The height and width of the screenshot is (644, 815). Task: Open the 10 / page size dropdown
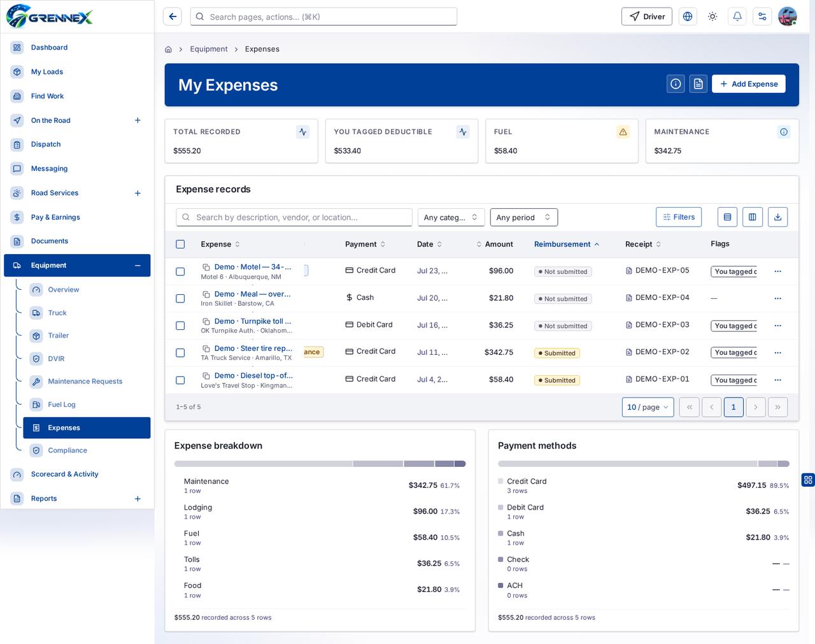[648, 407]
